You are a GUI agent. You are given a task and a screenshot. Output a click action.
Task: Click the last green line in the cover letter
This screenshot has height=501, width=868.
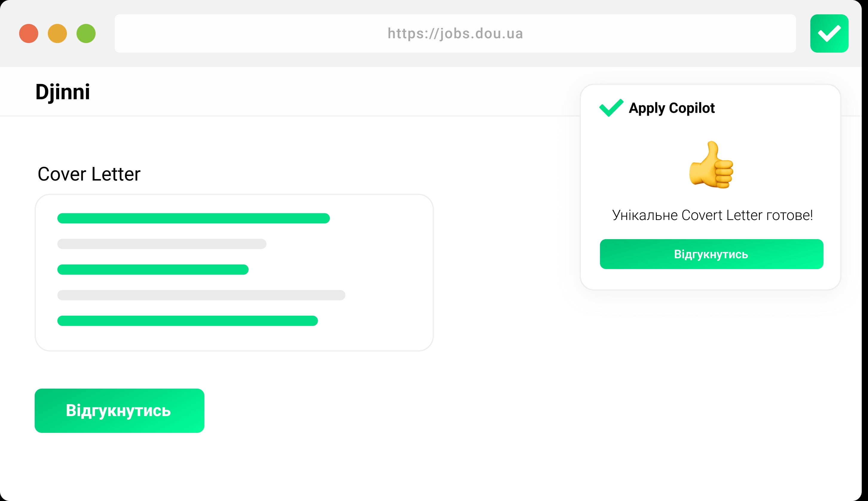pyautogui.click(x=187, y=321)
